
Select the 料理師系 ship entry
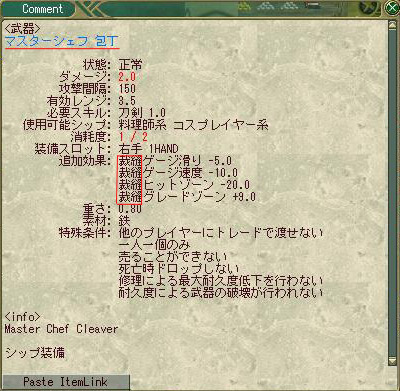point(142,125)
